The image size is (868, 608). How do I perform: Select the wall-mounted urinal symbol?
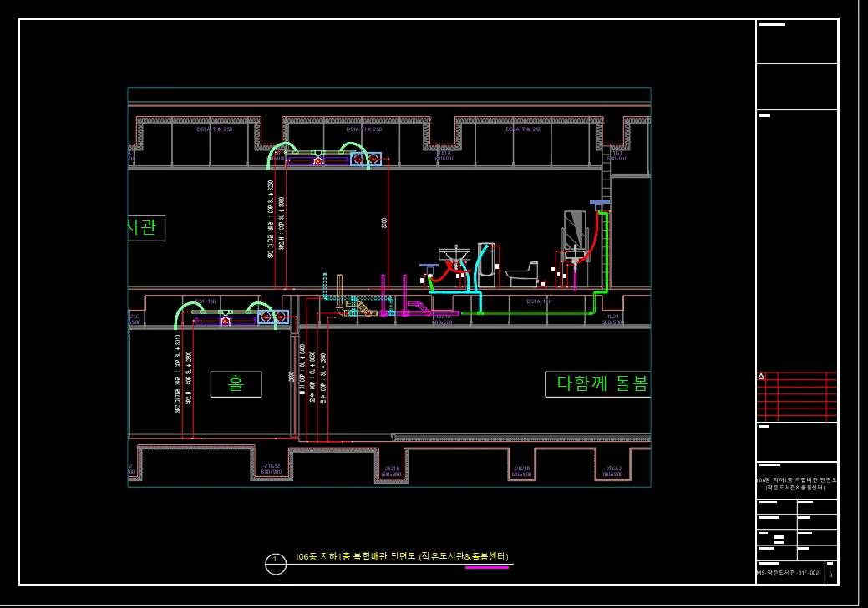tap(486, 260)
